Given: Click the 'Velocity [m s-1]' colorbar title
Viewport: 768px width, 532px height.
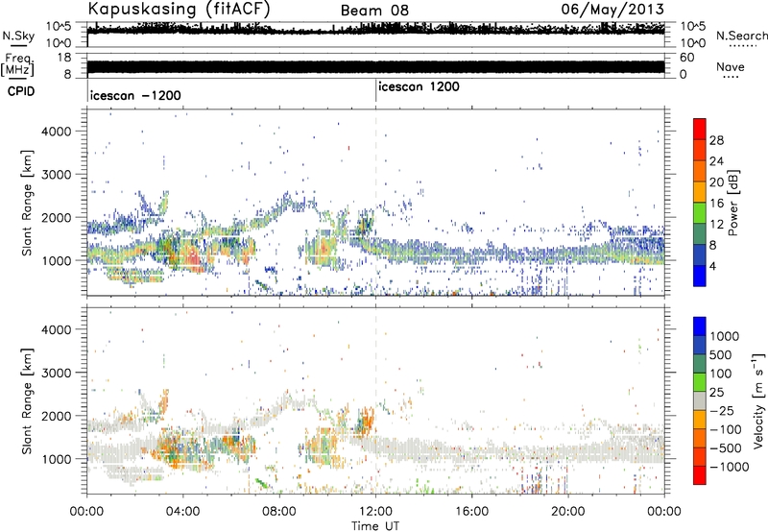Looking at the screenshot, I should coord(758,400).
